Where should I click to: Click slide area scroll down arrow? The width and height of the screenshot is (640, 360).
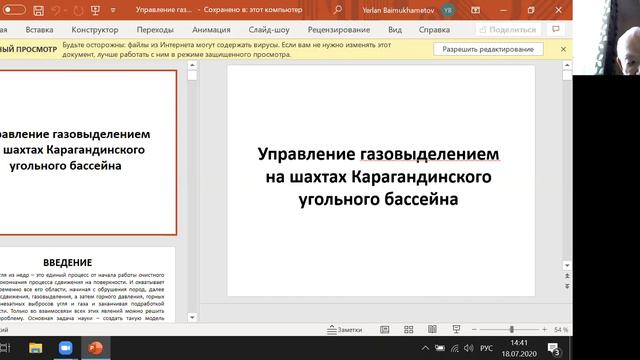point(567,265)
